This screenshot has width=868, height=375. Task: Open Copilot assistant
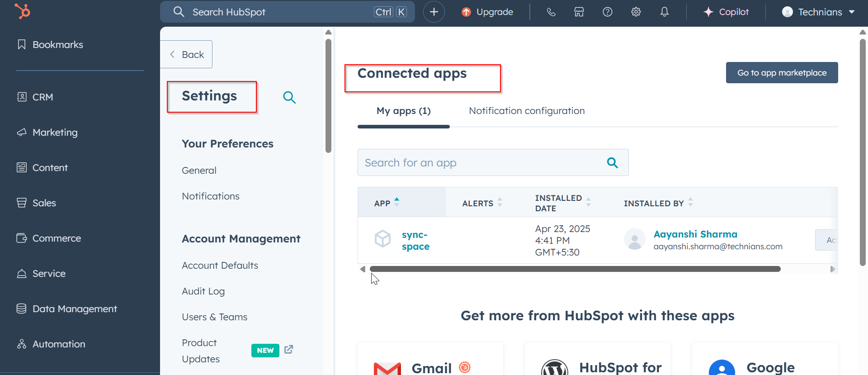coord(726,12)
